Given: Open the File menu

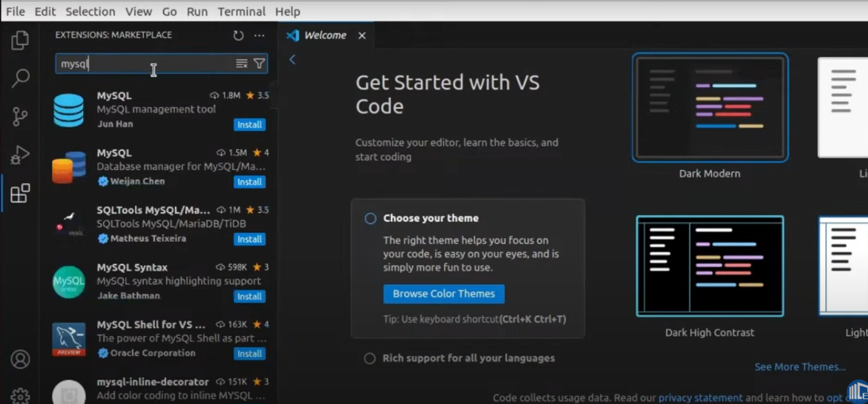Looking at the screenshot, I should click(15, 11).
